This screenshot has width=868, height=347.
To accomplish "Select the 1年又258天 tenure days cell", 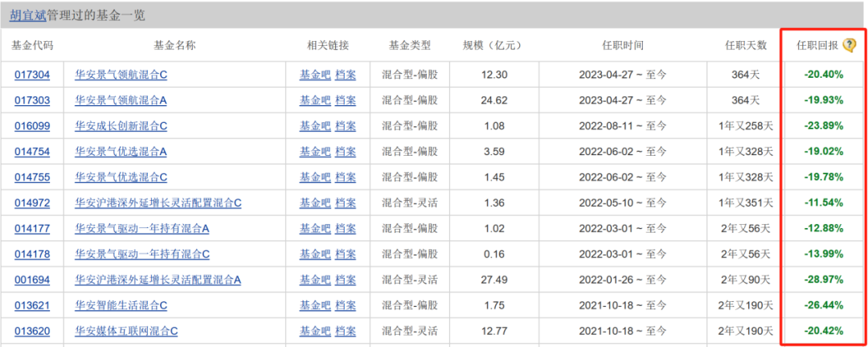I will click(x=746, y=126).
